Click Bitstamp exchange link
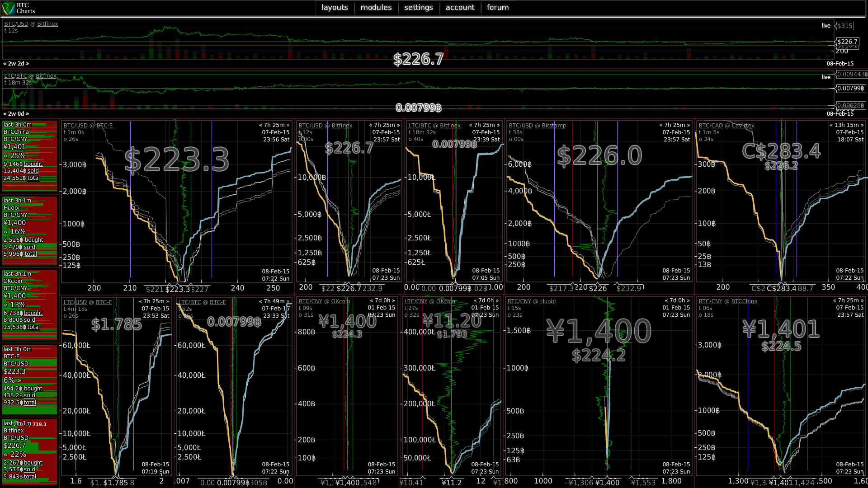The image size is (868, 488). coord(554,126)
